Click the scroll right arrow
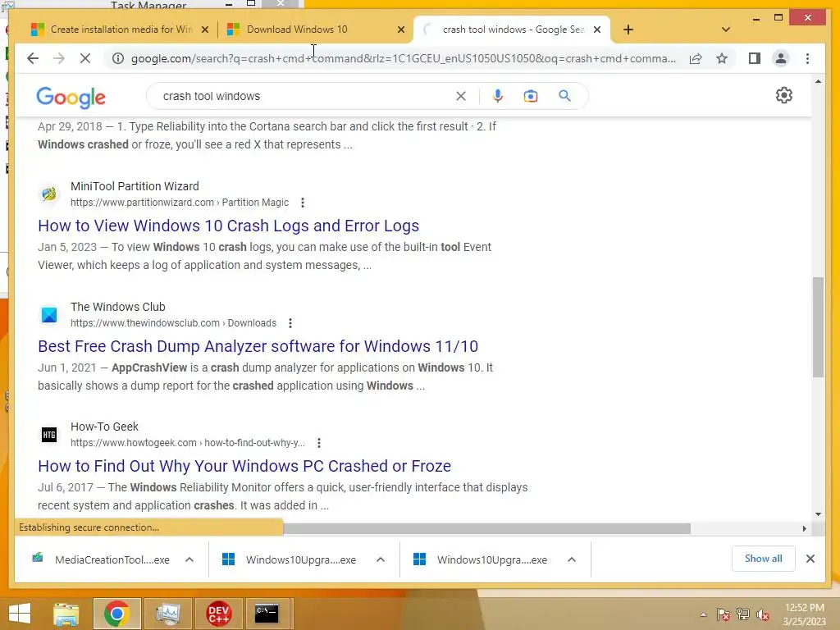The height and width of the screenshot is (630, 840). [804, 529]
